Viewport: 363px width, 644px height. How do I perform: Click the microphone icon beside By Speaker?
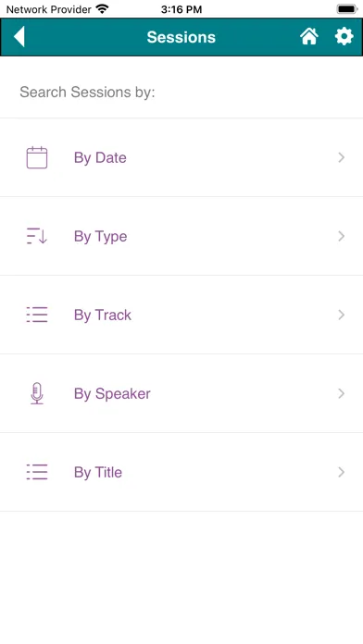click(x=37, y=393)
